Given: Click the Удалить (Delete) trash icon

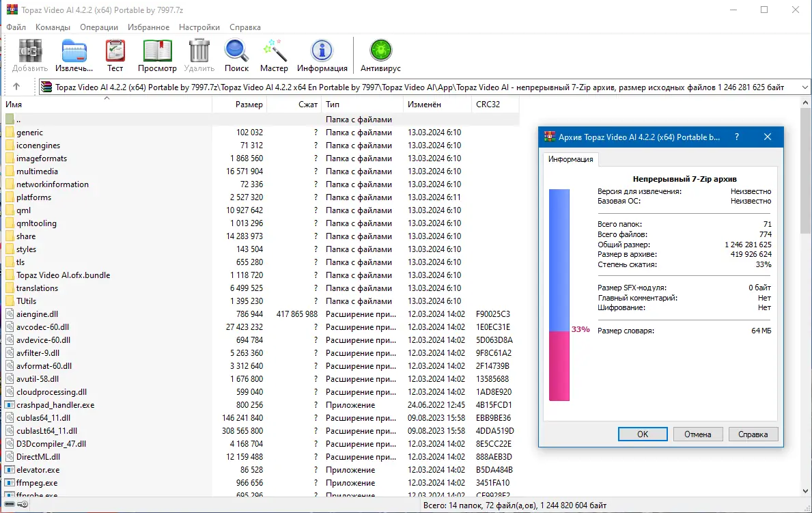Looking at the screenshot, I should click(x=199, y=51).
